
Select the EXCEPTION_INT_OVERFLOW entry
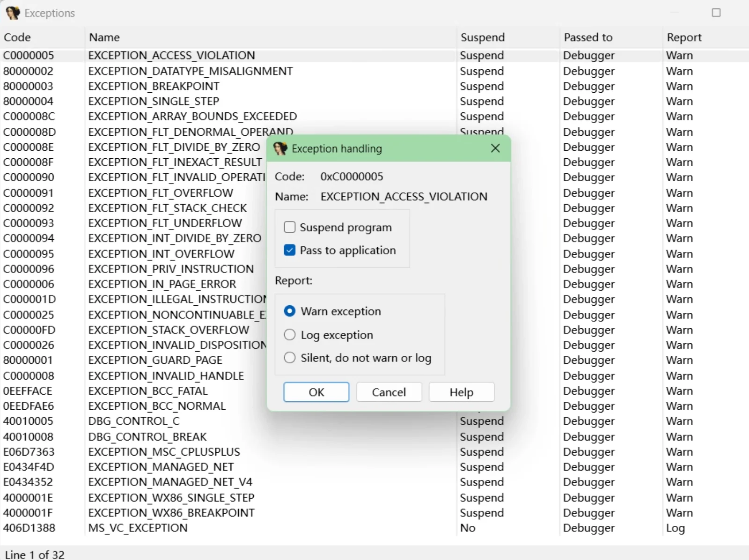[x=161, y=254]
